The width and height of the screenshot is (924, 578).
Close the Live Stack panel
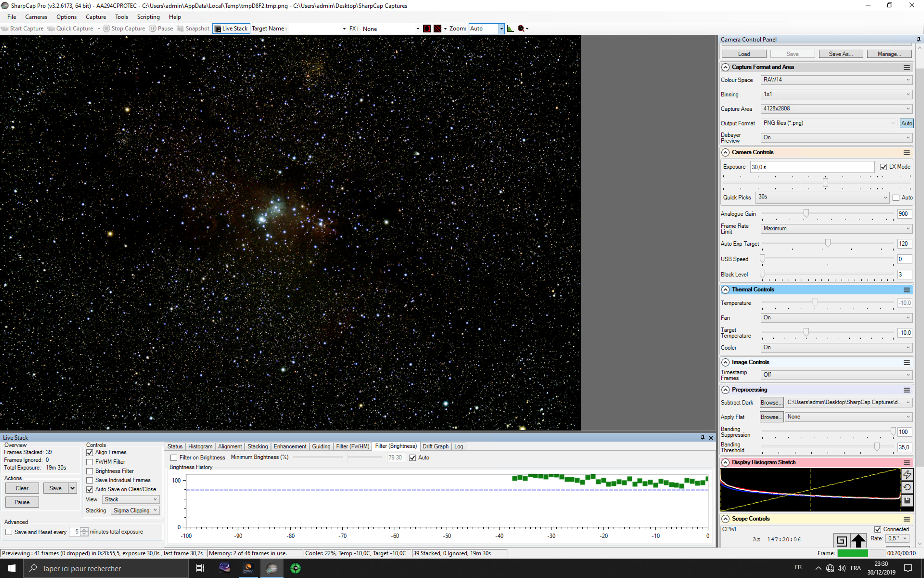(711, 438)
